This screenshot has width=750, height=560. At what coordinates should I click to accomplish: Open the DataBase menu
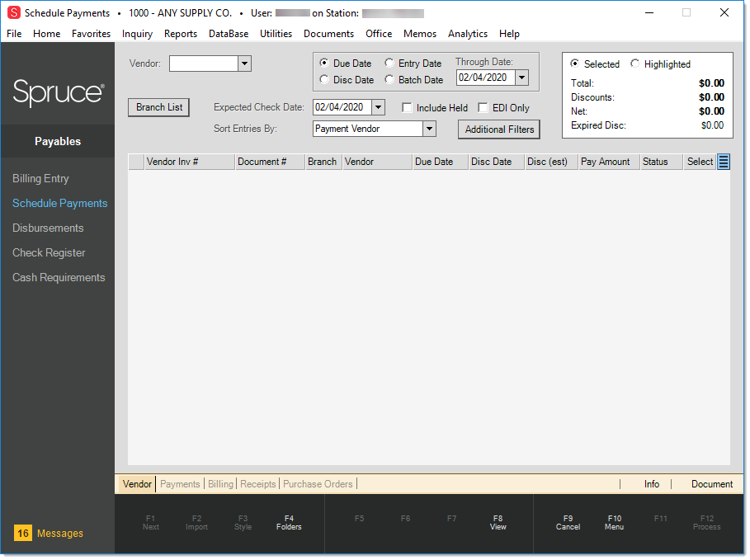point(229,34)
